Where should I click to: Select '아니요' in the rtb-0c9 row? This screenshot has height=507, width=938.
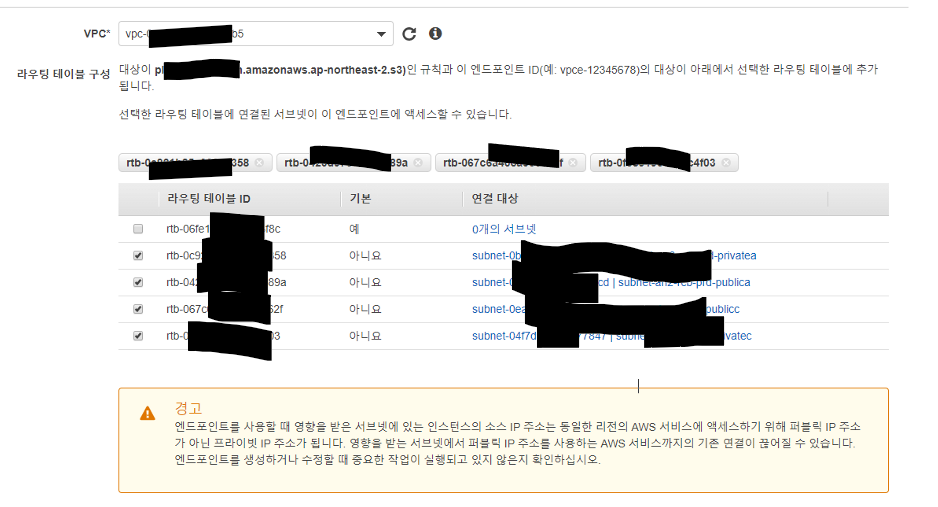click(x=365, y=256)
